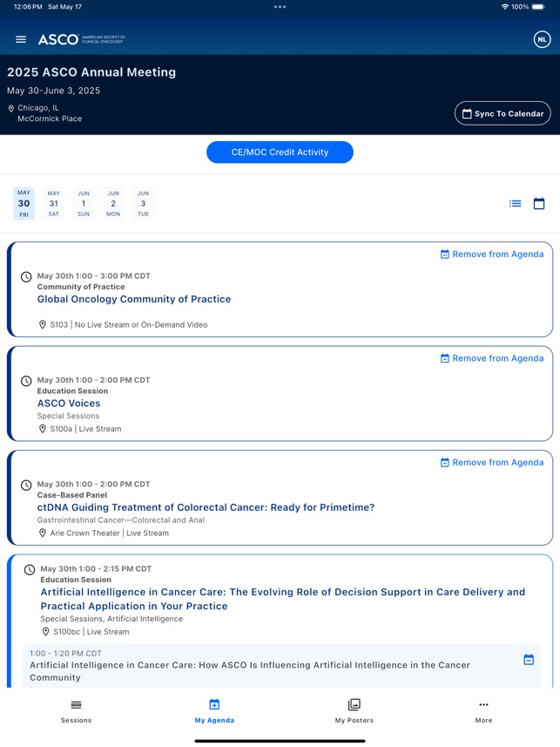560x747 pixels.
Task: Tap Special Sessions, Artificial Intelligence track label
Action: click(x=111, y=619)
